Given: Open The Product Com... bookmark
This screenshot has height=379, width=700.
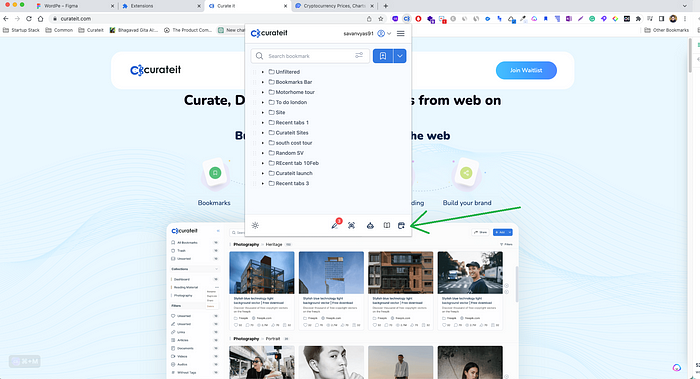Looking at the screenshot, I should [188, 30].
